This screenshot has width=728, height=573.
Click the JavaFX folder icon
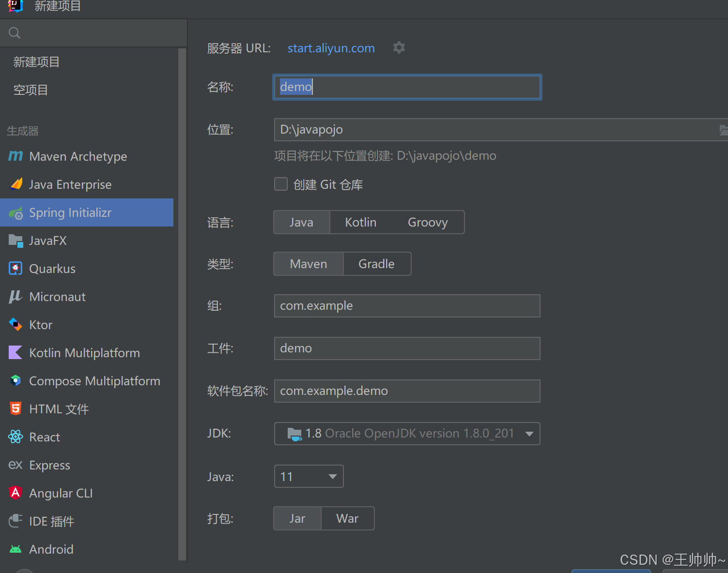coord(16,241)
